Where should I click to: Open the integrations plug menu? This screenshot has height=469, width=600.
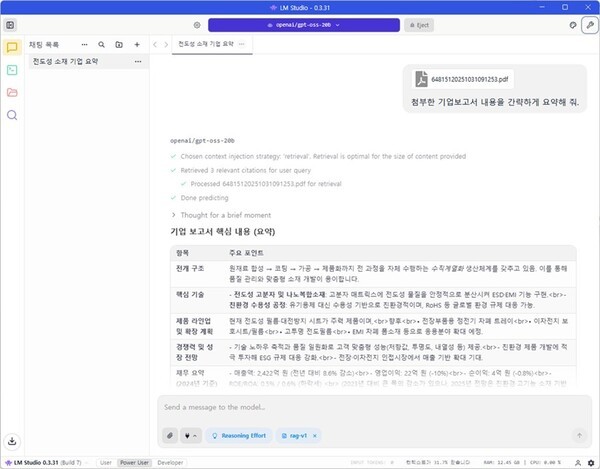[x=191, y=436]
